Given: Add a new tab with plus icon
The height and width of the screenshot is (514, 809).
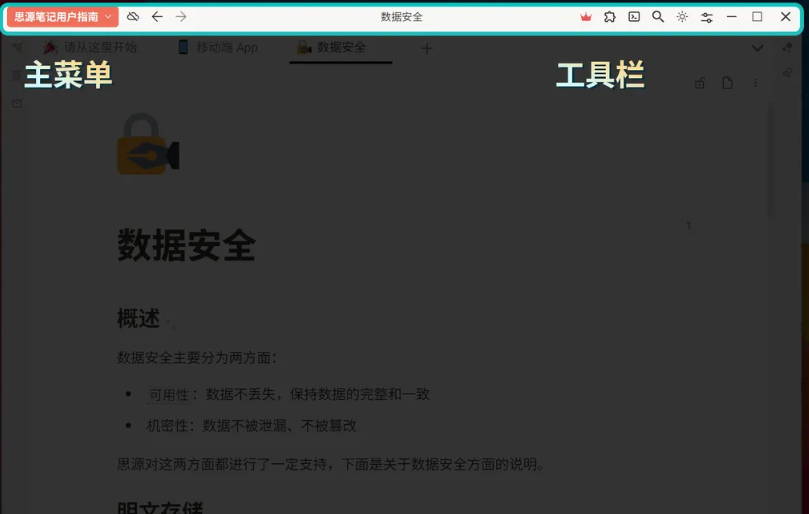Looking at the screenshot, I should (x=427, y=49).
